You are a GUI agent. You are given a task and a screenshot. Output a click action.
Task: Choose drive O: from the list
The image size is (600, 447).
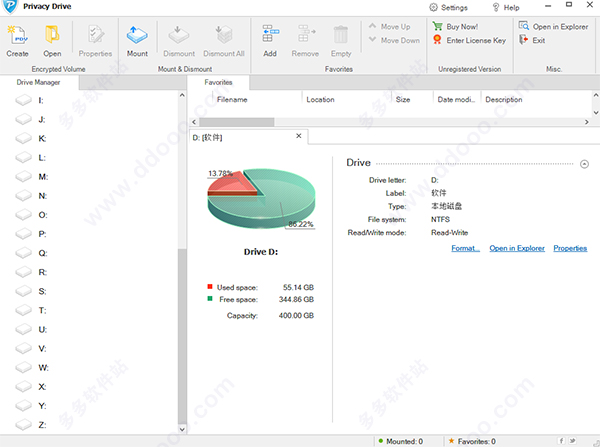pos(31,215)
